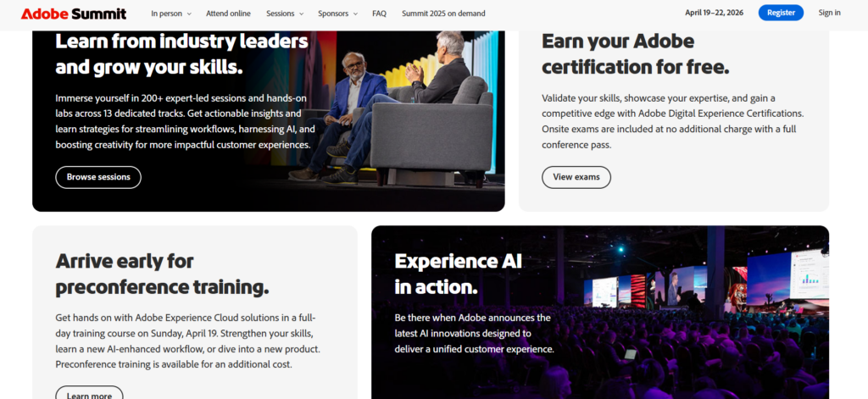Click the heading Learn from industry leaders
868x399 pixels.
(181, 53)
